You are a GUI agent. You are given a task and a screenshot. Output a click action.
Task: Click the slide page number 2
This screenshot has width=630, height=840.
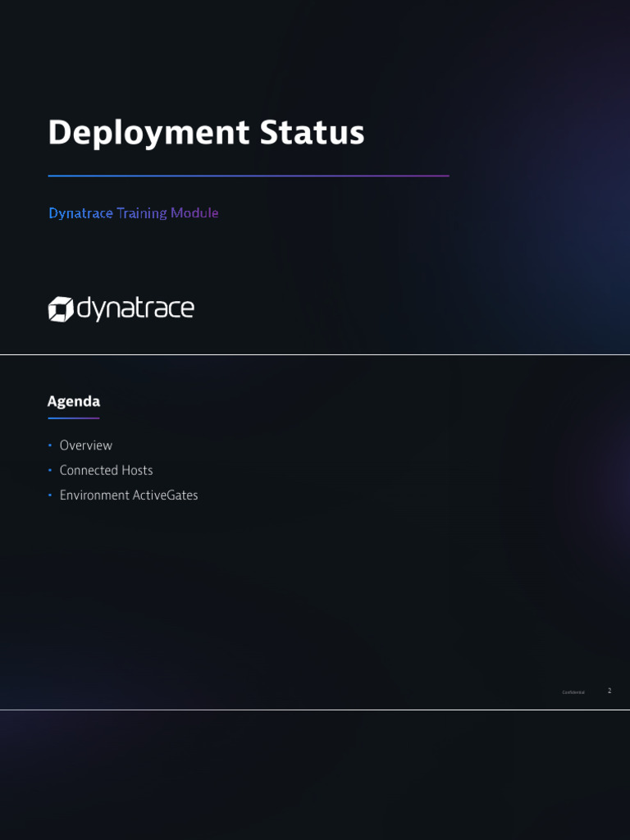click(609, 691)
